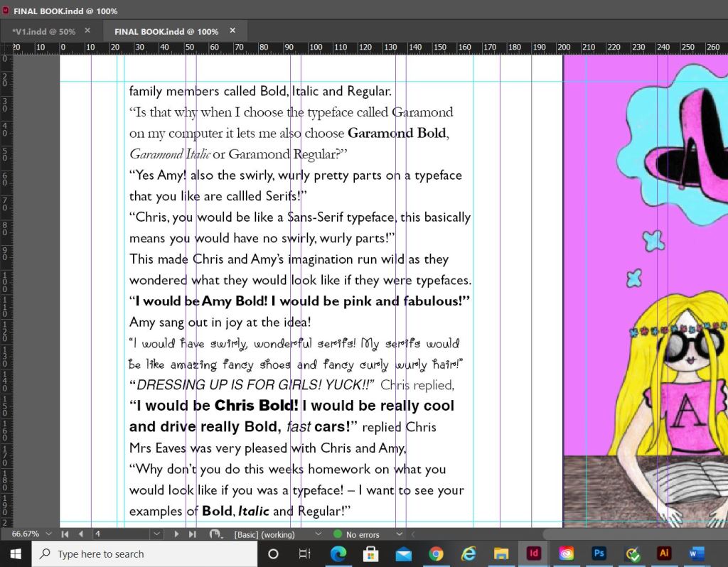Screen dimensions: 728x567
Task: Open the preflight No errors options menu
Action: click(x=399, y=534)
